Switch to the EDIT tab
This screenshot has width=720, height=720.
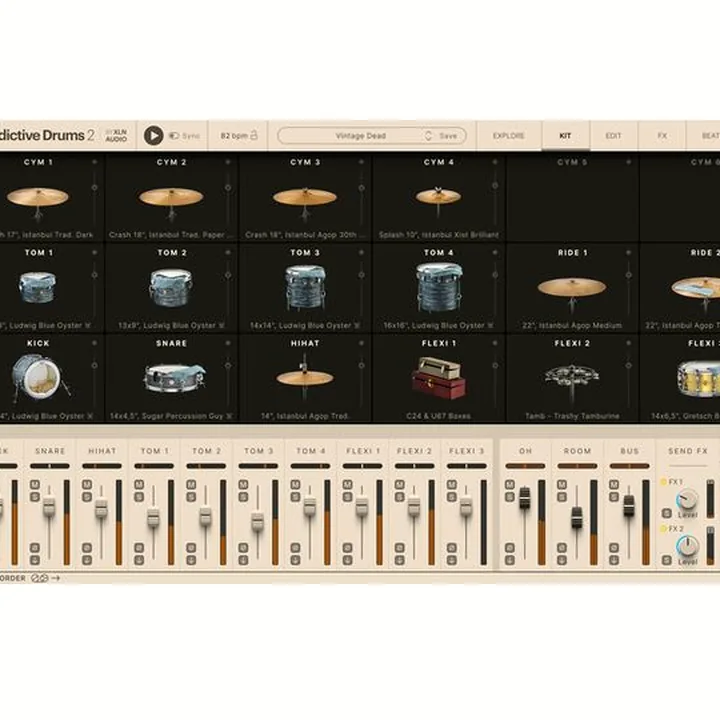613,136
